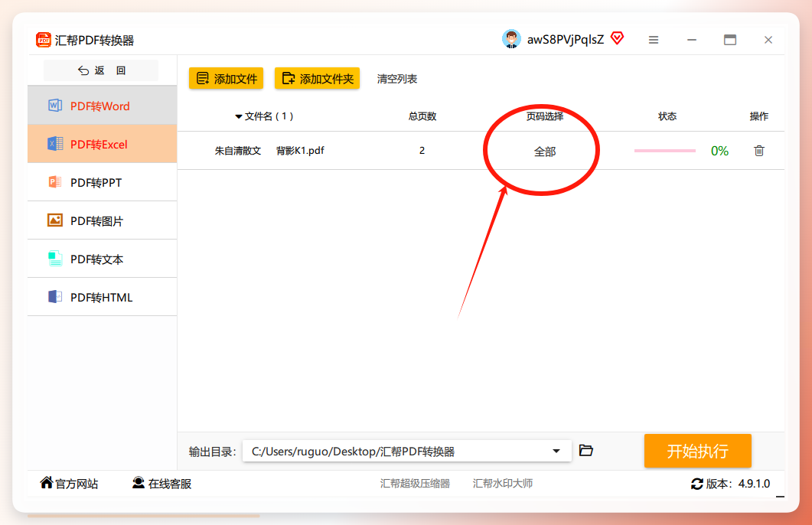Image resolution: width=812 pixels, height=525 pixels.
Task: Click the 总页数 column header
Action: coord(422,116)
